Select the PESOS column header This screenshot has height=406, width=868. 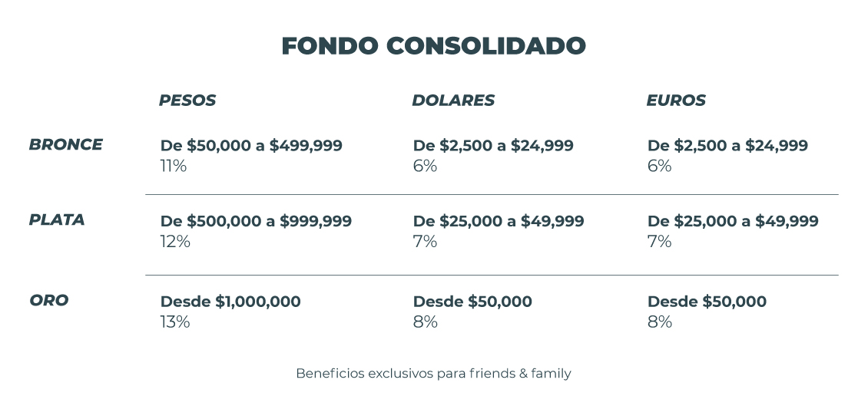click(187, 101)
